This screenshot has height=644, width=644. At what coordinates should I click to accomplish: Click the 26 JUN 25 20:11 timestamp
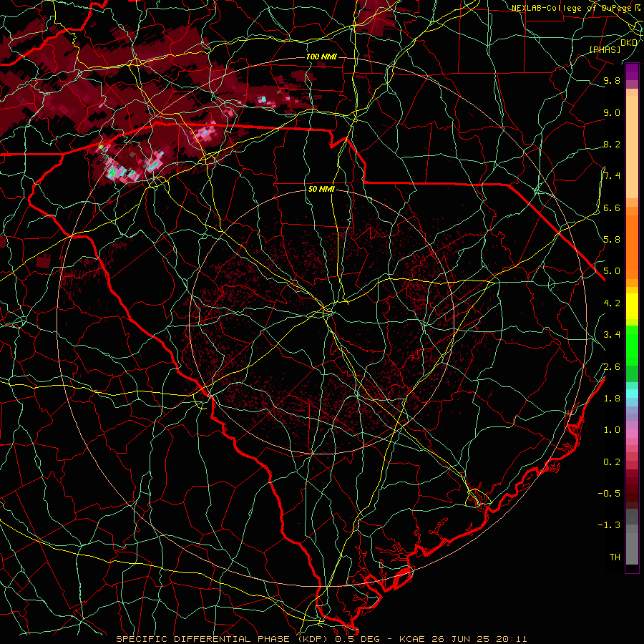[x=479, y=639]
